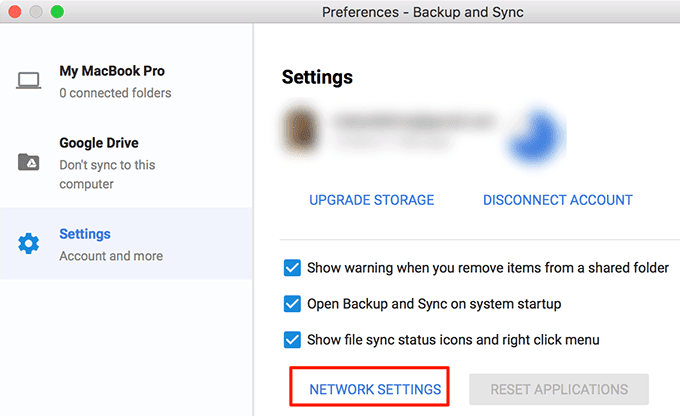Click the UPGRADE STORAGE link
Screen dimensions: 680x416
[x=372, y=200]
